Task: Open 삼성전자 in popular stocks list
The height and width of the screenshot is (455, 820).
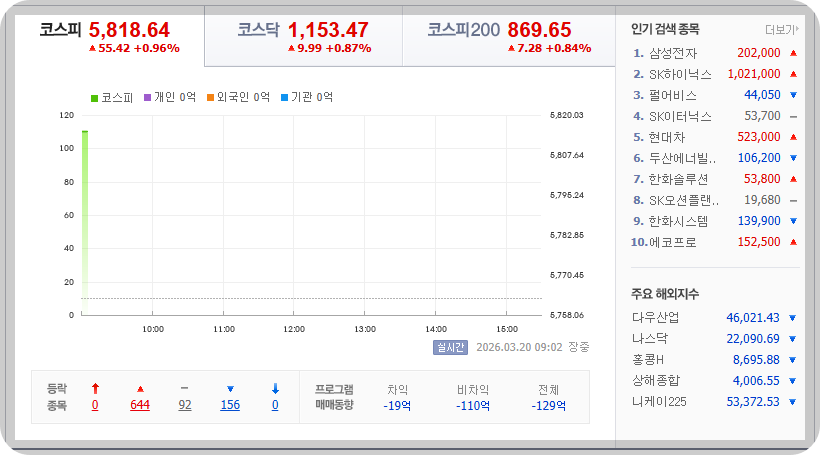Action: (x=673, y=53)
